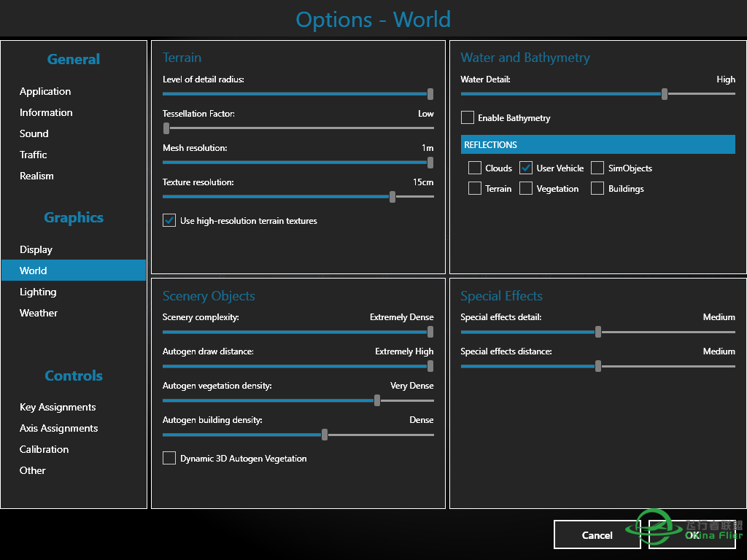Enable Buildings reflections checkbox
The height and width of the screenshot is (560, 747).
click(597, 188)
